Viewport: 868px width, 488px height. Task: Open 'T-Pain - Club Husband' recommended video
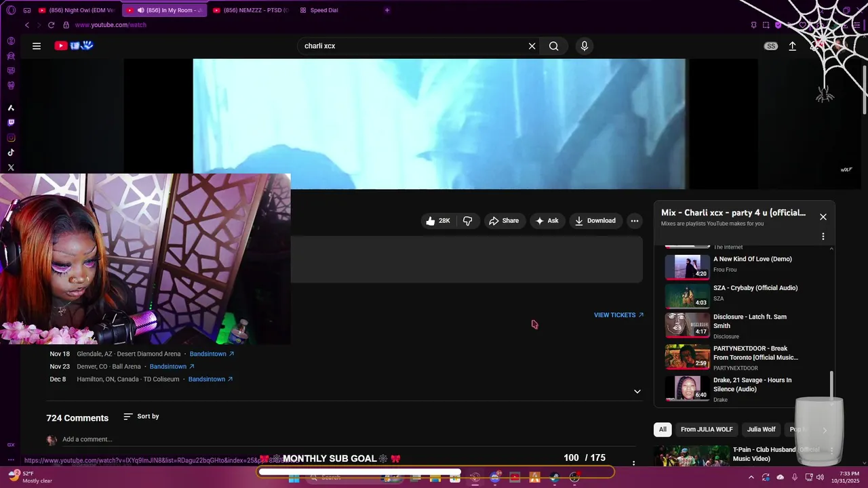(x=776, y=454)
